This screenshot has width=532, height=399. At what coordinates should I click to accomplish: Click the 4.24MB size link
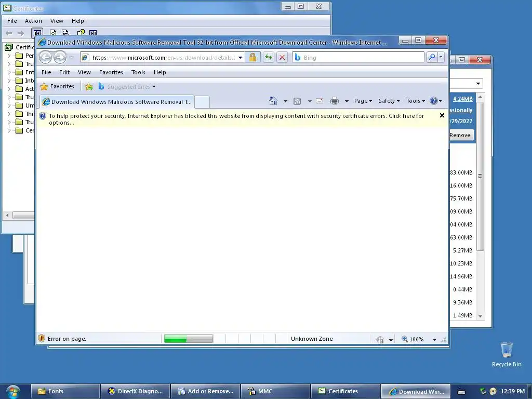tap(463, 99)
